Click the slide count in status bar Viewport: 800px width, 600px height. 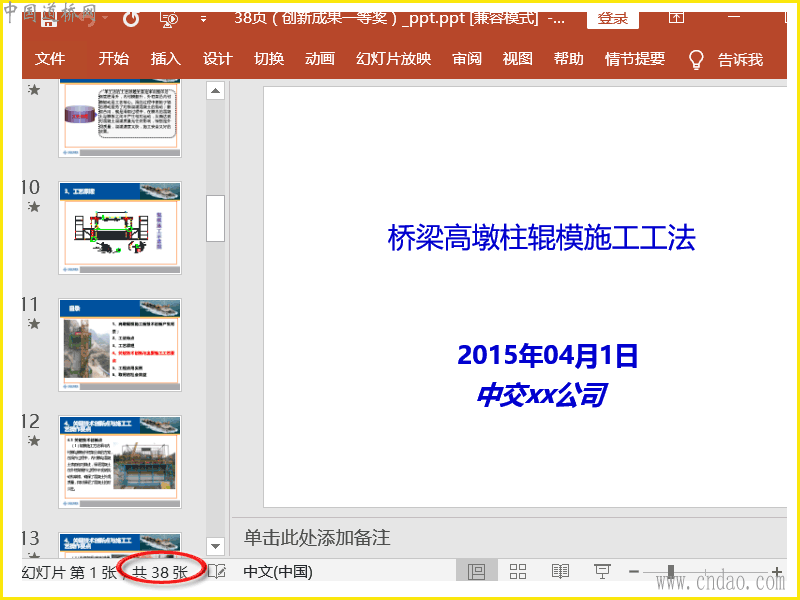160,572
